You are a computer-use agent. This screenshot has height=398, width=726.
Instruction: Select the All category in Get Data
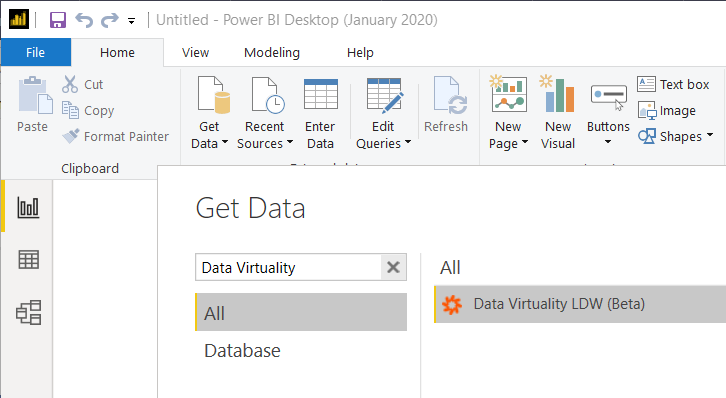[301, 312]
